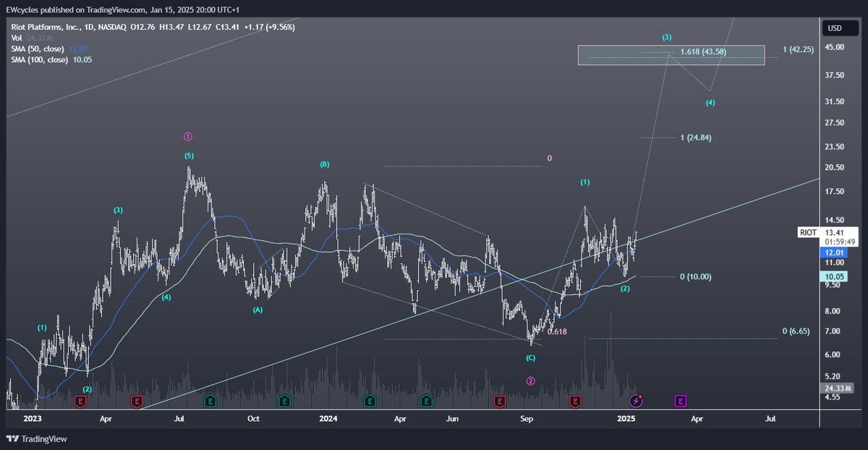Select the SMA (100, close) legend
This screenshot has height=450, width=868.
coord(51,59)
